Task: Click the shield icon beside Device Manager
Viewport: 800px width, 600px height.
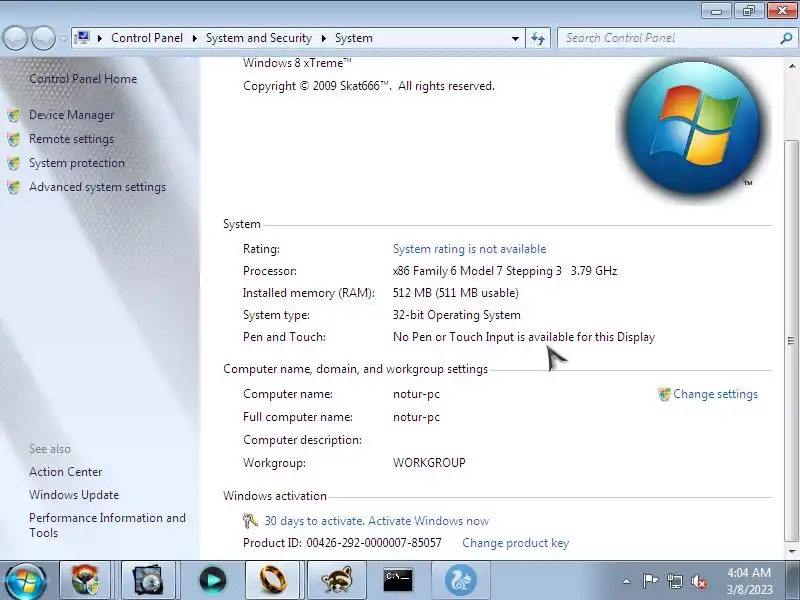Action: point(14,115)
